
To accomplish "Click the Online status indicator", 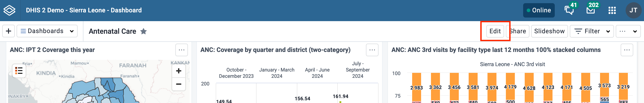I will click(539, 10).
